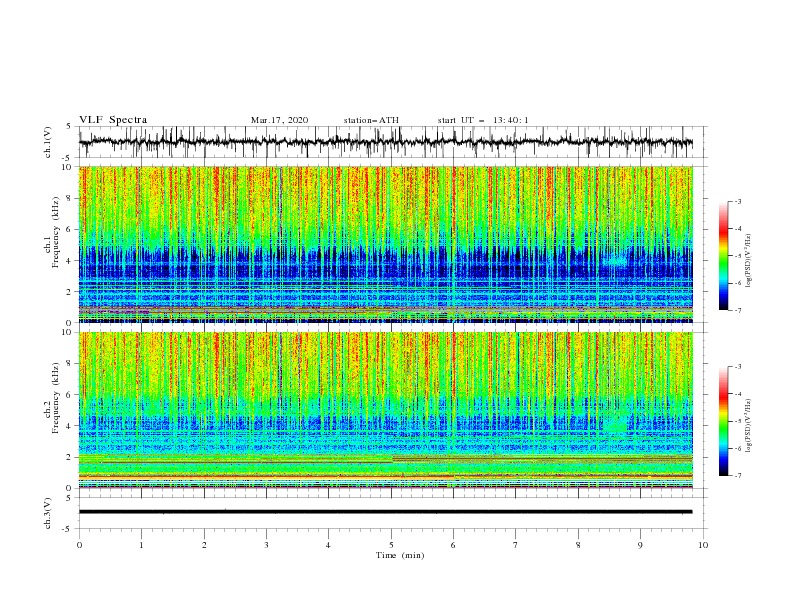
Task: Click the time axis tick label '1'
Action: [141, 545]
